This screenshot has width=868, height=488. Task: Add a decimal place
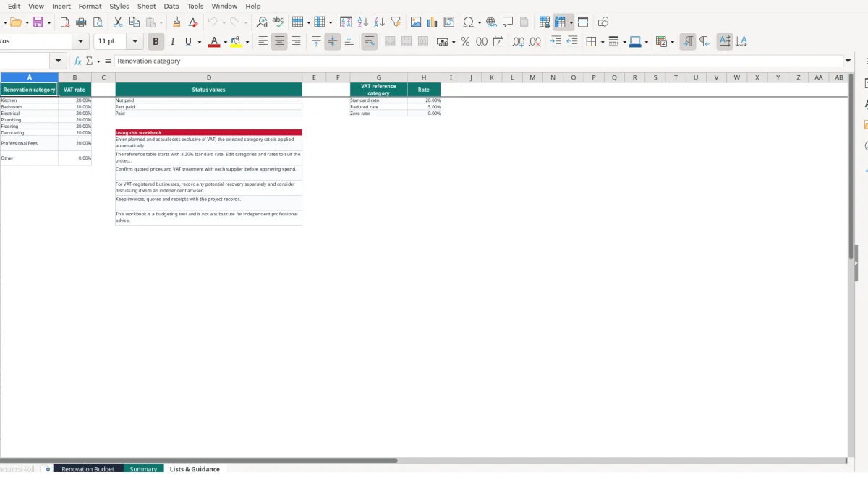click(x=519, y=42)
